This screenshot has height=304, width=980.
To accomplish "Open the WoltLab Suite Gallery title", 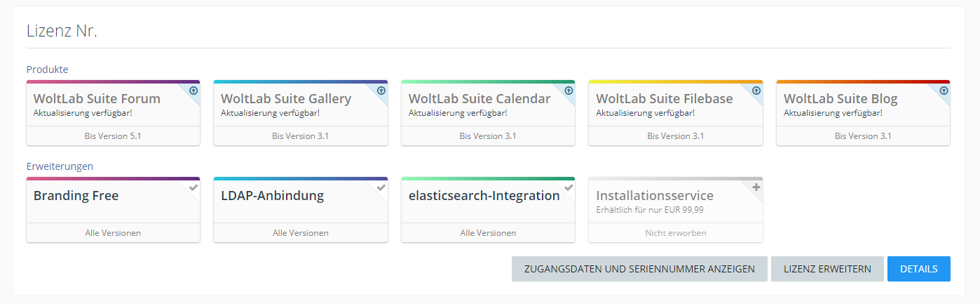I will (286, 99).
